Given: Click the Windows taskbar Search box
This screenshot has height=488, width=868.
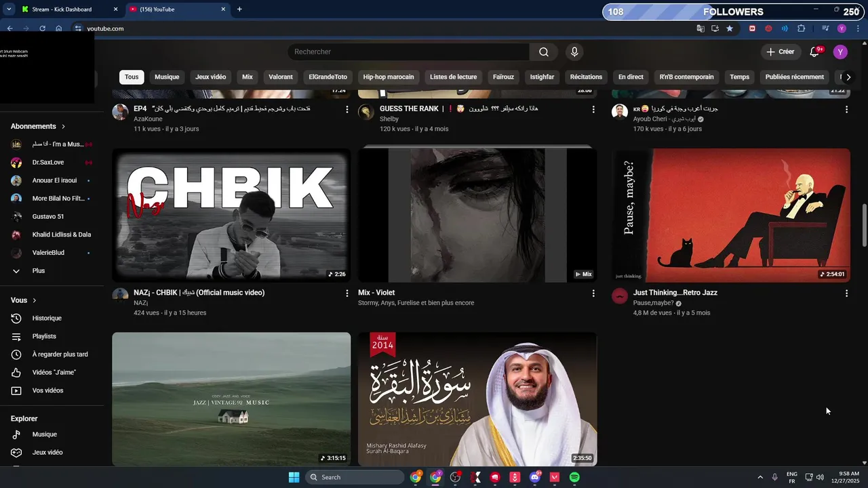Looking at the screenshot, I should pos(354,477).
